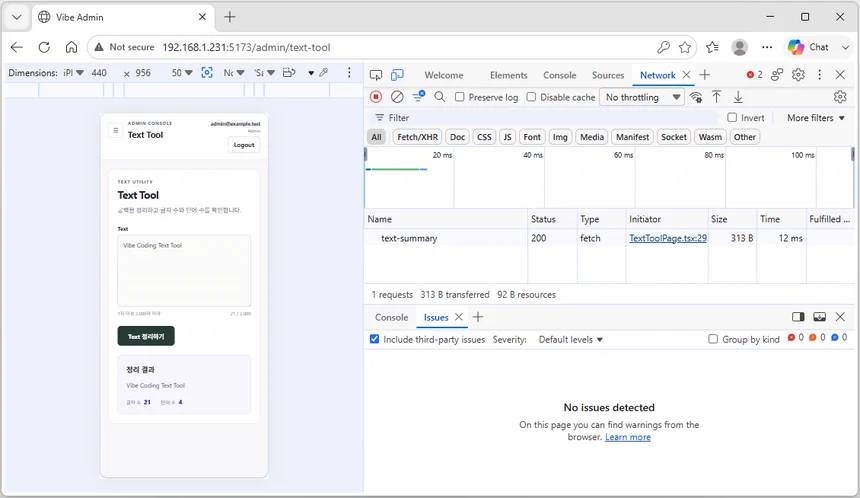Stop recording network log
The height and width of the screenshot is (498, 860).
[376, 97]
